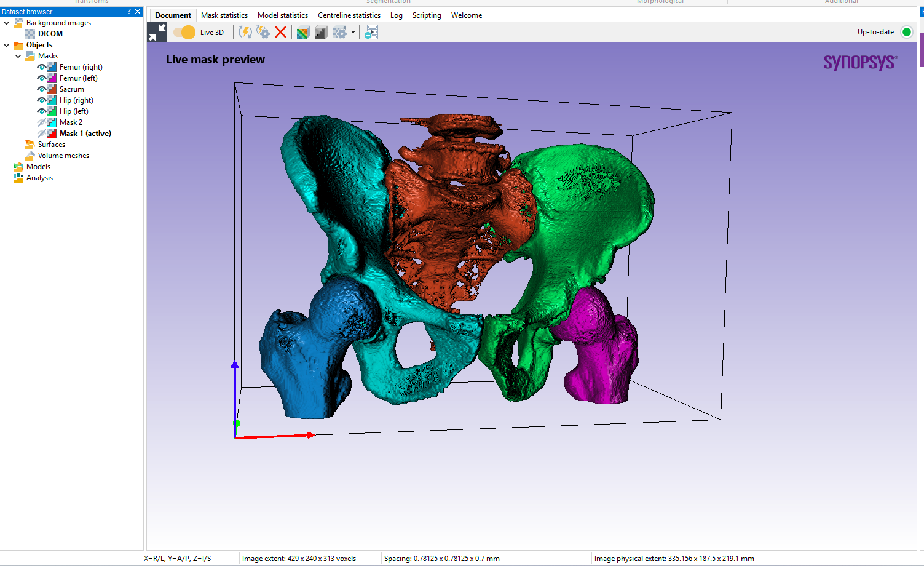The height and width of the screenshot is (566, 924).
Task: Open the refresh preview lightning icon
Action: pyautogui.click(x=245, y=32)
